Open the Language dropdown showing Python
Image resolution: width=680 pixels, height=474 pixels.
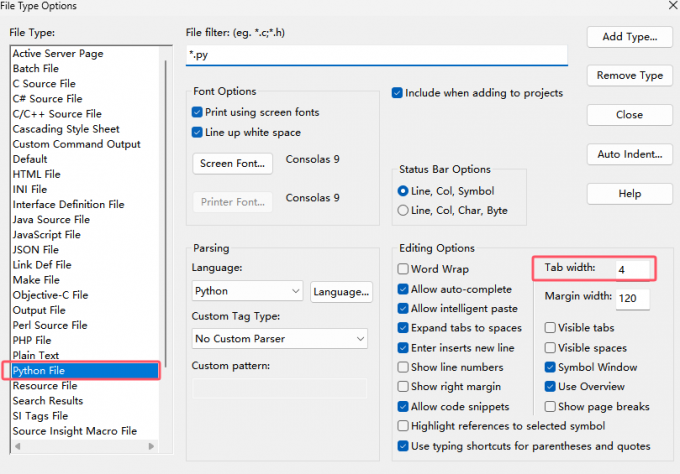[x=247, y=291]
